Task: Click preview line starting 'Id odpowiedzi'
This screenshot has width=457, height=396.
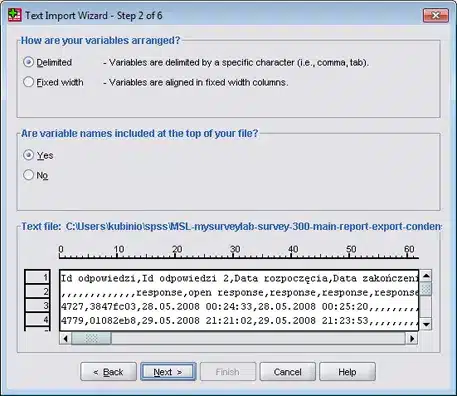Action: pos(239,278)
